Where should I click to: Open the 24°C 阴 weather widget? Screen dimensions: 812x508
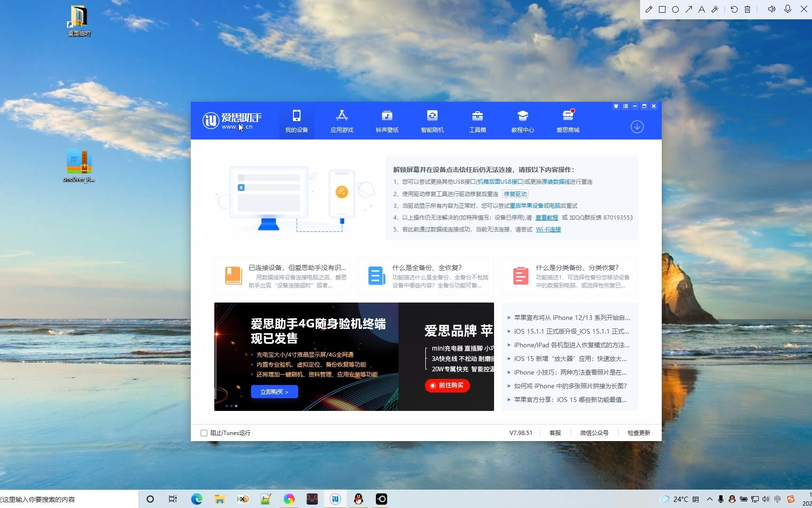point(680,499)
